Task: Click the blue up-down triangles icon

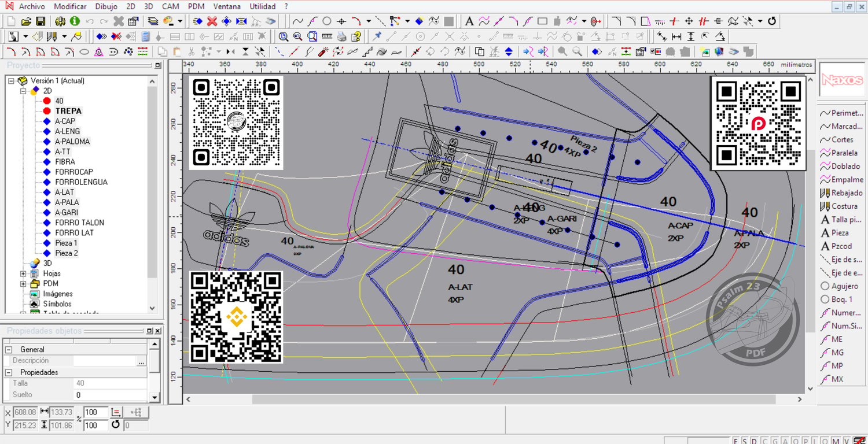Action: pos(509,51)
